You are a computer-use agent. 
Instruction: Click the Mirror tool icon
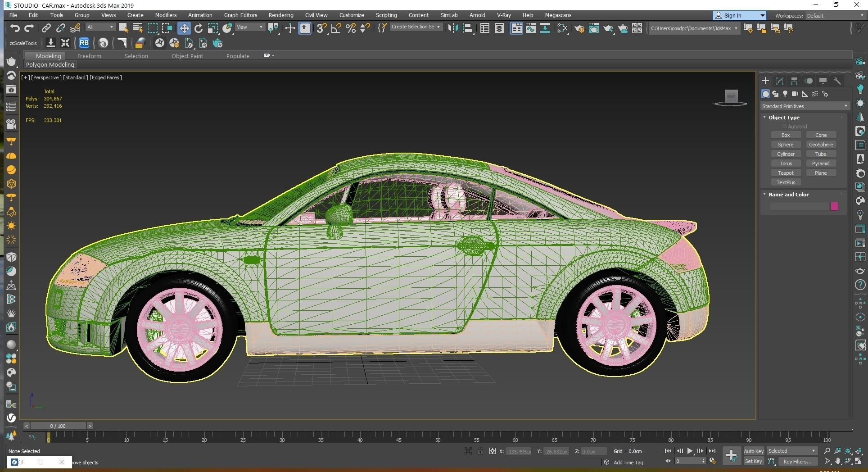(x=453, y=28)
